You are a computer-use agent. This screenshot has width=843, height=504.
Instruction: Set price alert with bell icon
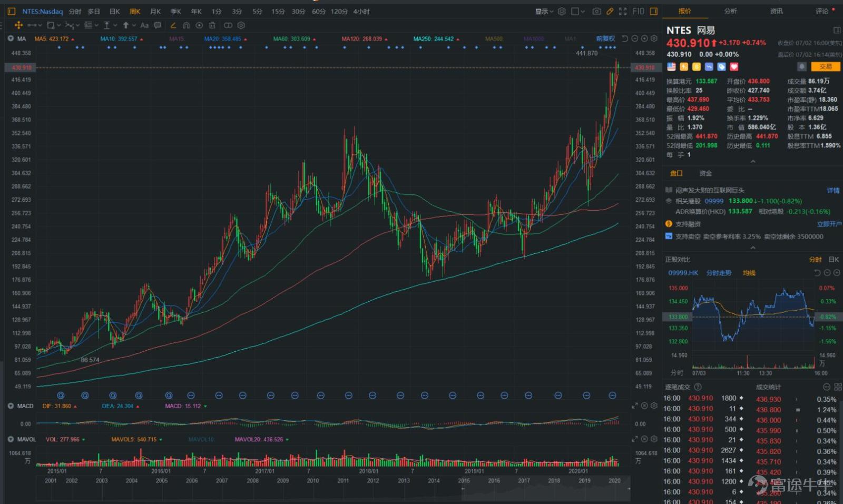click(801, 66)
